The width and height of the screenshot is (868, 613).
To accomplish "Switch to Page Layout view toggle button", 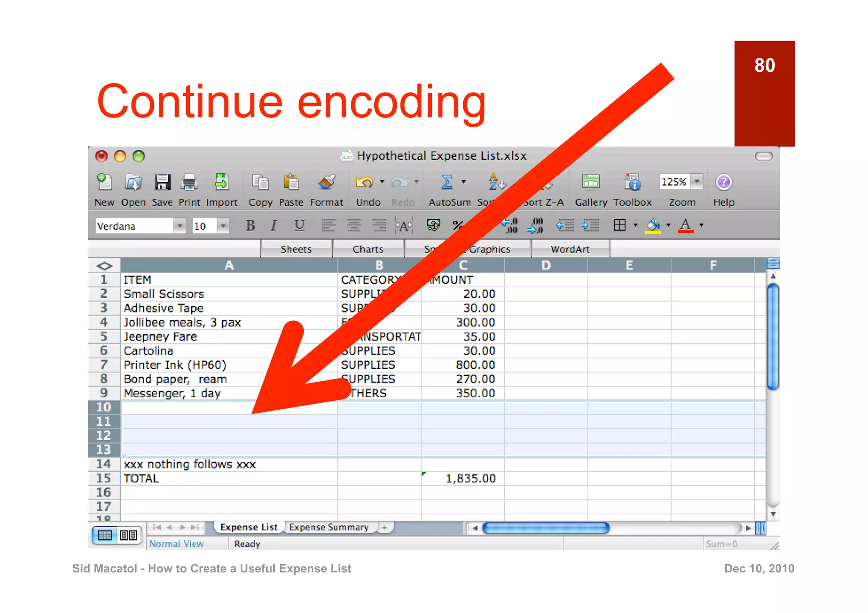I will point(128,535).
